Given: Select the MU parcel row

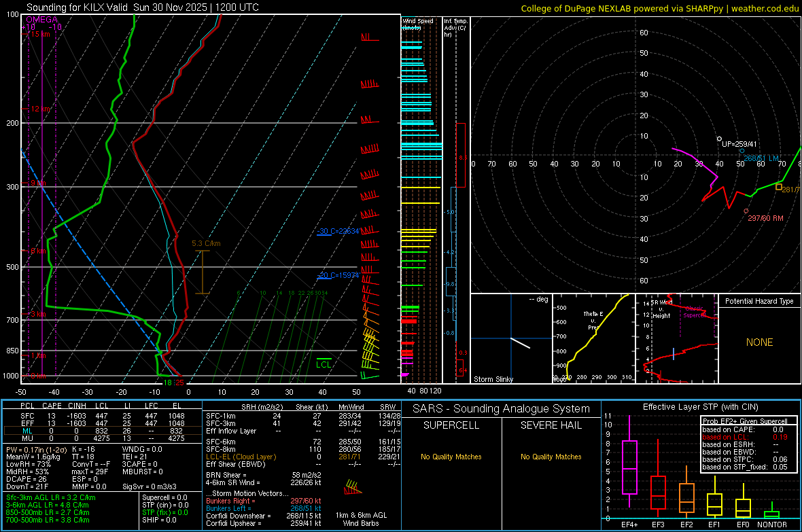Looking at the screenshot, I should pos(103,438).
